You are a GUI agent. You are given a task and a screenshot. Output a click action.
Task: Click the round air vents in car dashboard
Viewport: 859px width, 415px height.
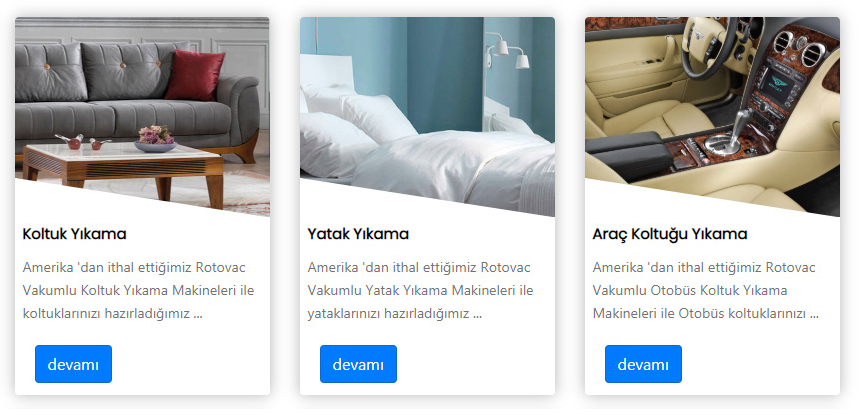(x=799, y=48)
